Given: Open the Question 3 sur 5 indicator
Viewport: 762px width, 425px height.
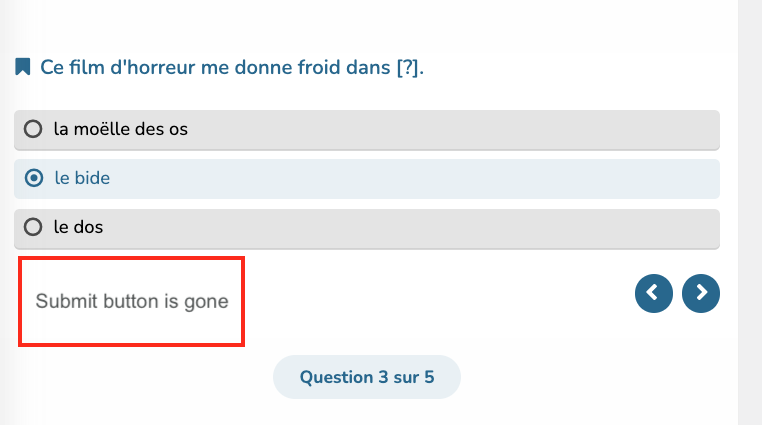Looking at the screenshot, I should point(367,377).
